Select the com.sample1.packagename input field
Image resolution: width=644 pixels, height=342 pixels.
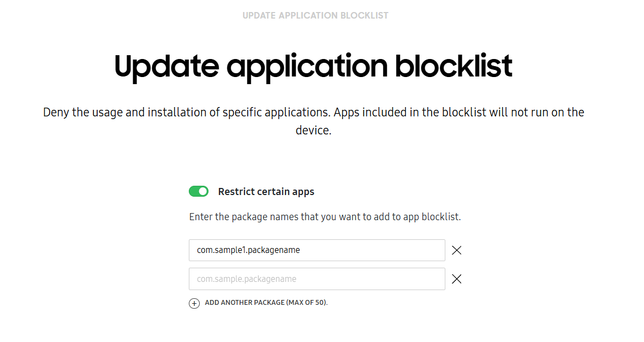317,250
